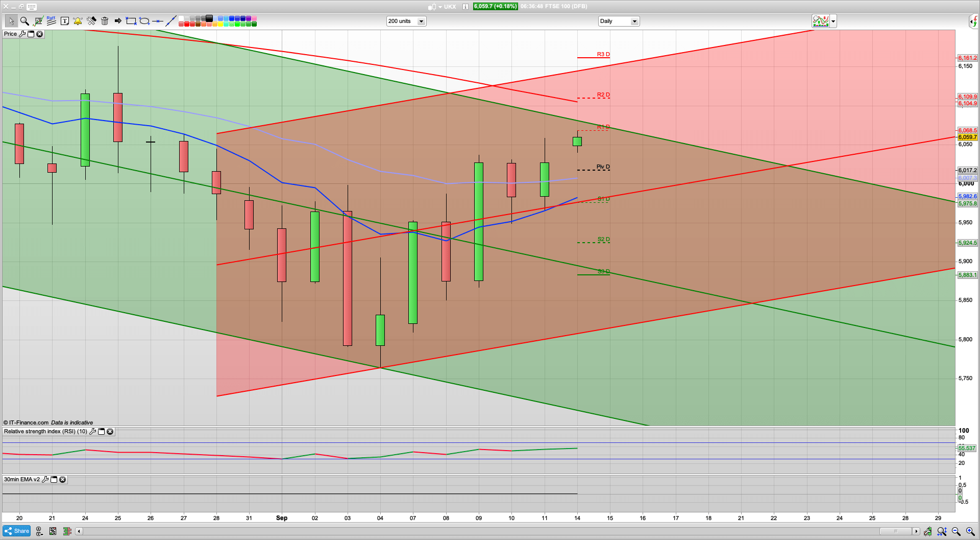
Task: Open the chart style dropdown arrow at top right
Action: (832, 21)
